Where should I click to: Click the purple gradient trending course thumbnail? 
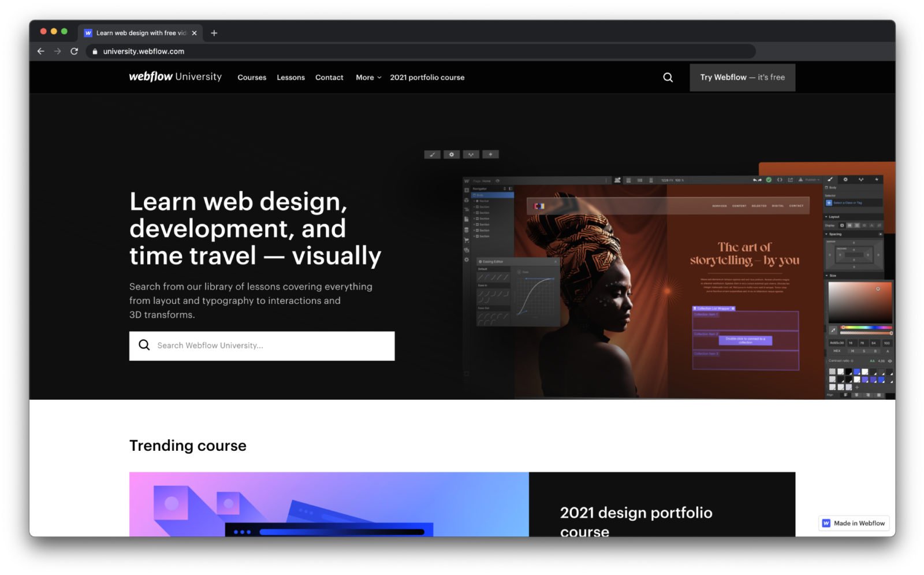(329, 504)
